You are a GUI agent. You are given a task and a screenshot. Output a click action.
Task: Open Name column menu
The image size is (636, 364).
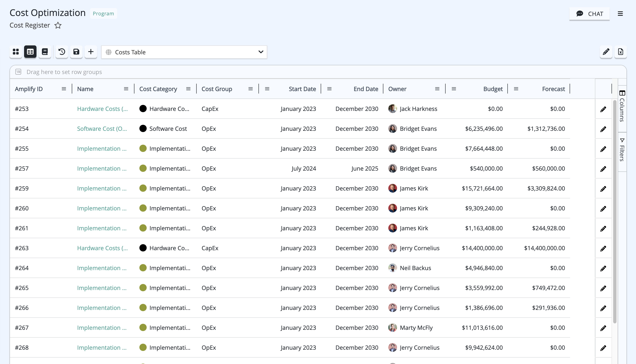[x=126, y=89]
